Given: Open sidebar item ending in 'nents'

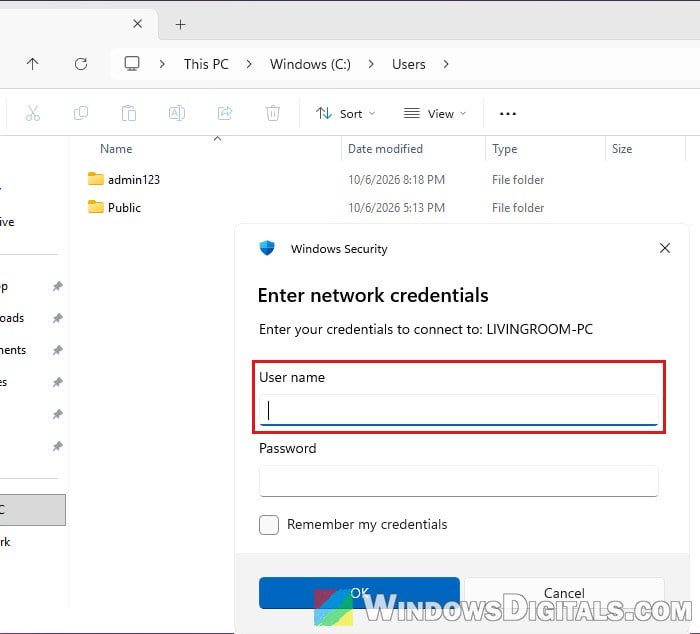Looking at the screenshot, I should click(x=13, y=350).
